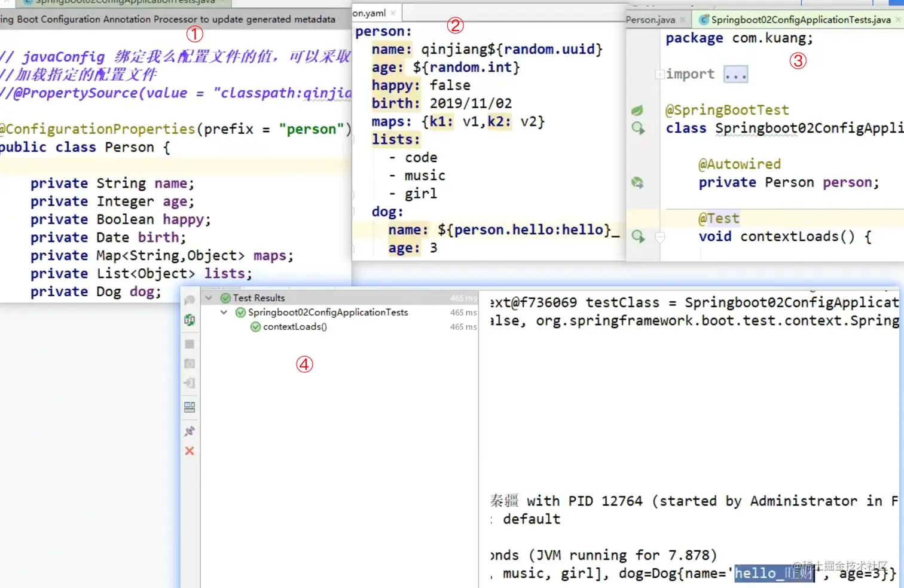Click the "name: ${person.hello:hello}_" yaml line
This screenshot has height=588, width=904.
(x=503, y=230)
